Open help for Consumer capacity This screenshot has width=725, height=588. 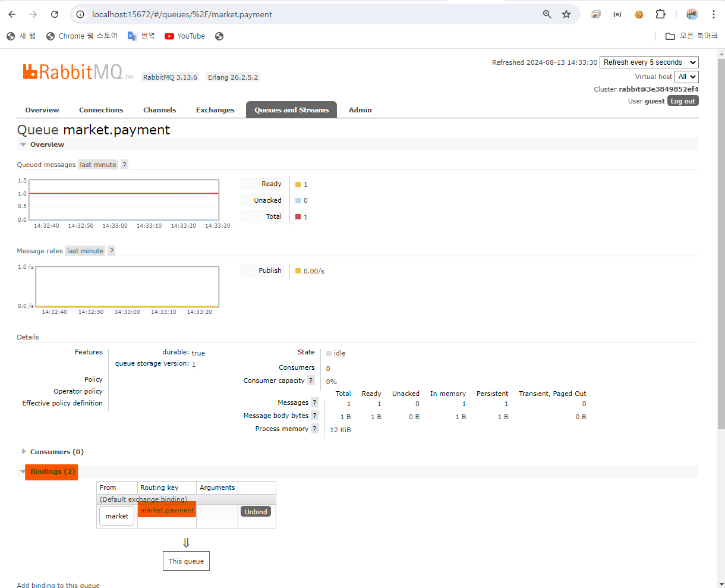point(311,380)
